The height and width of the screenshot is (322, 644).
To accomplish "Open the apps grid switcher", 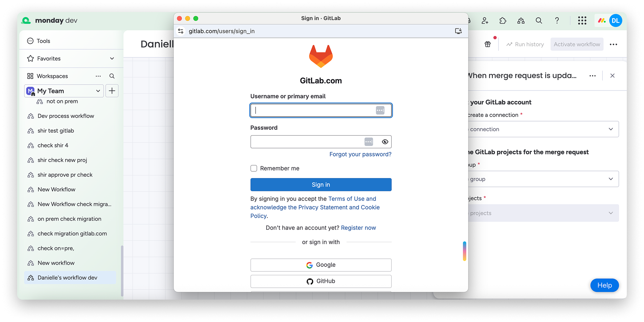I will tap(582, 21).
